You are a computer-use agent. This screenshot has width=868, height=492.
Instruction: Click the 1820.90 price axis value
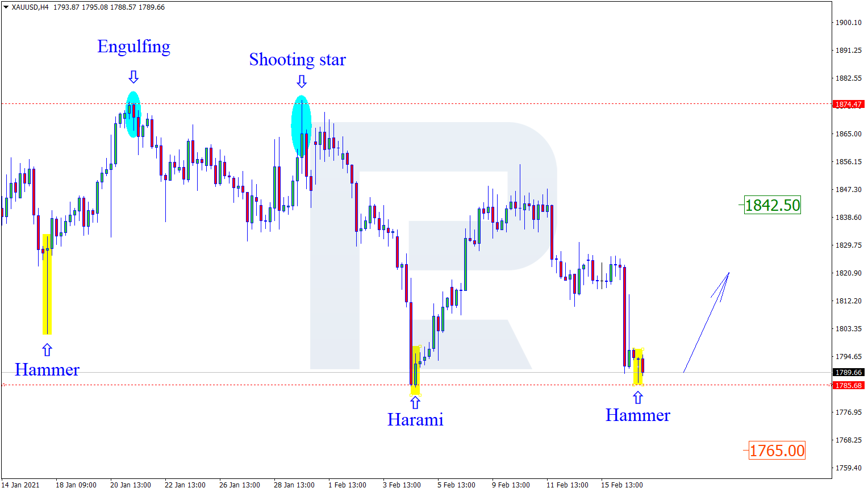point(848,273)
